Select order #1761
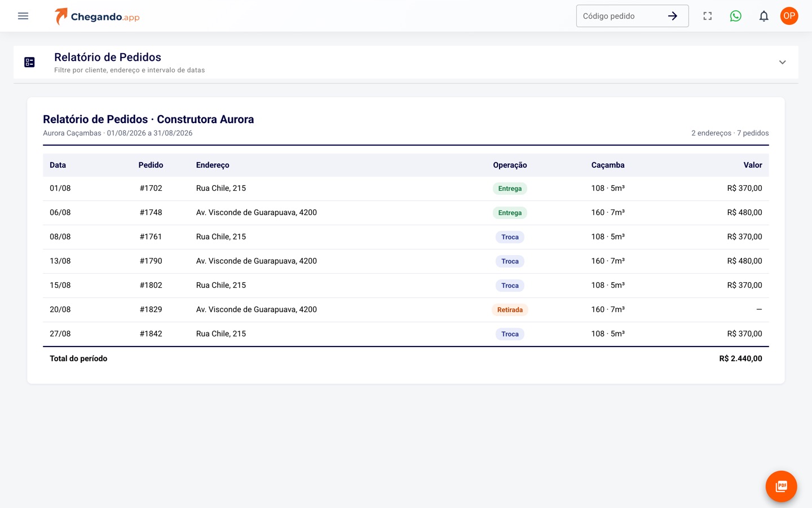812x508 pixels. (x=151, y=237)
